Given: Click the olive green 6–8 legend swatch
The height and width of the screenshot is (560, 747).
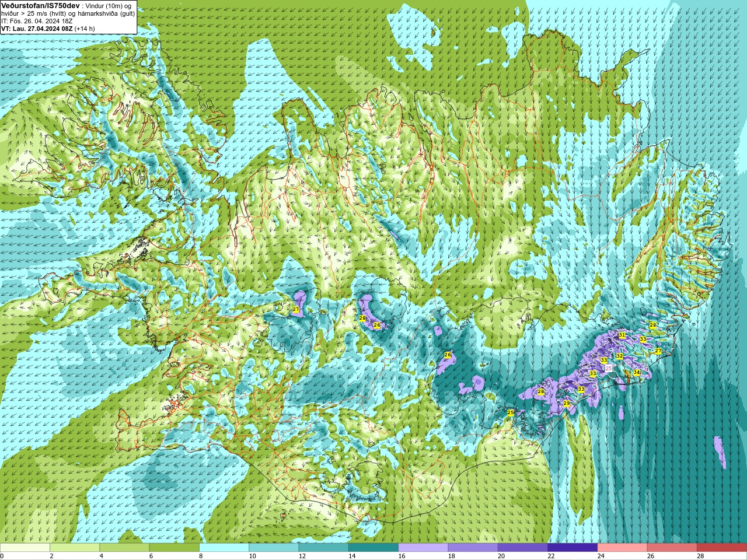Looking at the screenshot, I should pyautogui.click(x=174, y=548).
